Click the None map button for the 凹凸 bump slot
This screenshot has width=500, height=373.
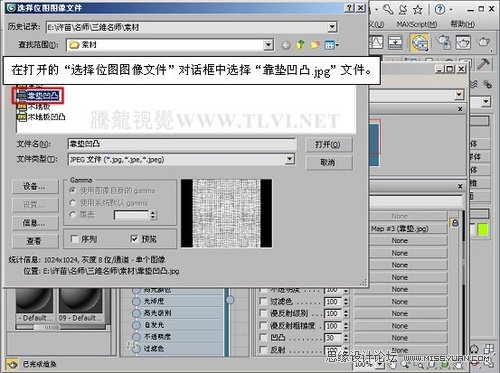coord(400,338)
